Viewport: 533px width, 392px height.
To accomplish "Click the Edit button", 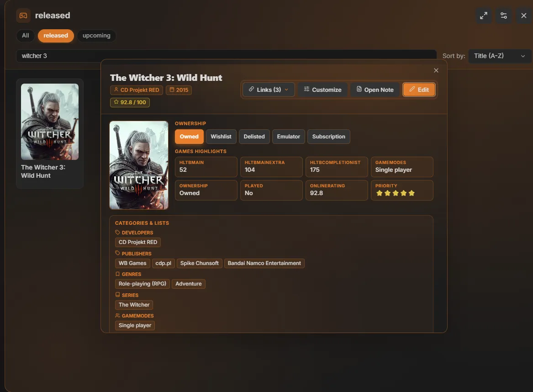I will [x=419, y=90].
